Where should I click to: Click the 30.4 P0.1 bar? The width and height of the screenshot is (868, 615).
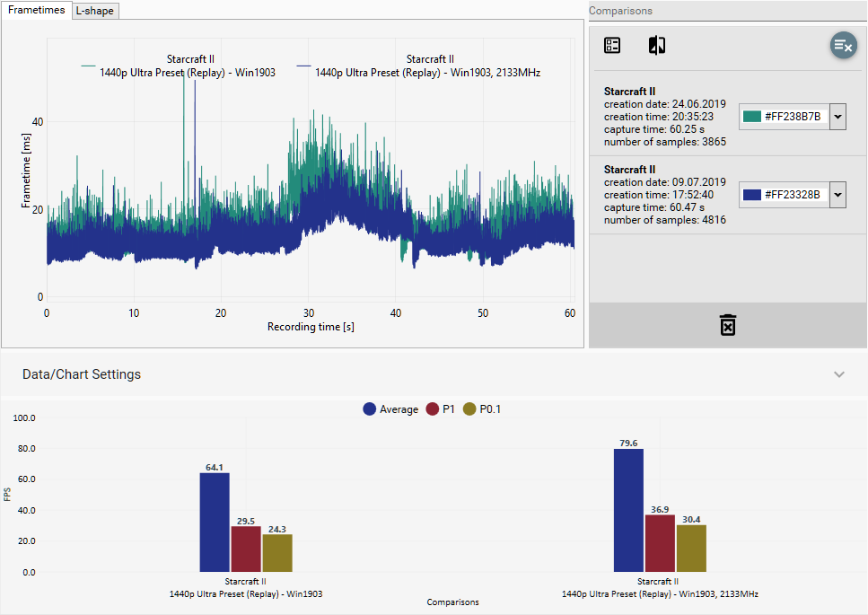click(691, 548)
